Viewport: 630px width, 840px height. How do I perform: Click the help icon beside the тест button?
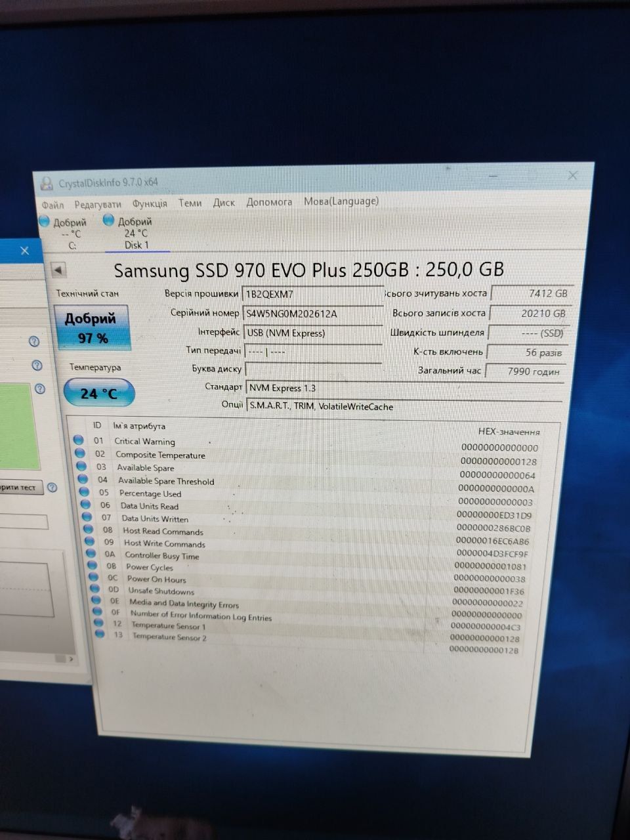(x=52, y=488)
